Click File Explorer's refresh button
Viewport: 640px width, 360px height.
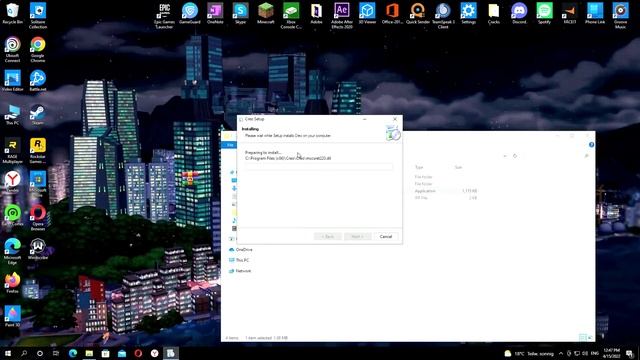515,156
